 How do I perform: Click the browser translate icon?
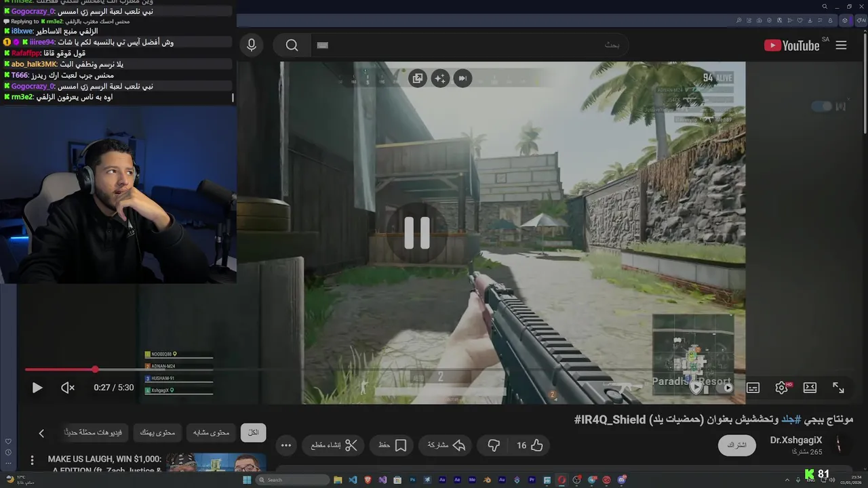click(x=779, y=20)
